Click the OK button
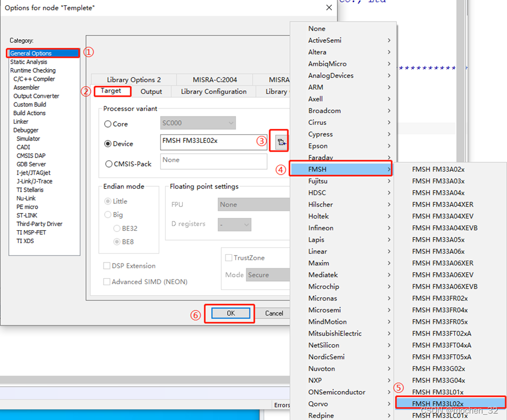Screen dimensions: 507x420 tap(231, 313)
